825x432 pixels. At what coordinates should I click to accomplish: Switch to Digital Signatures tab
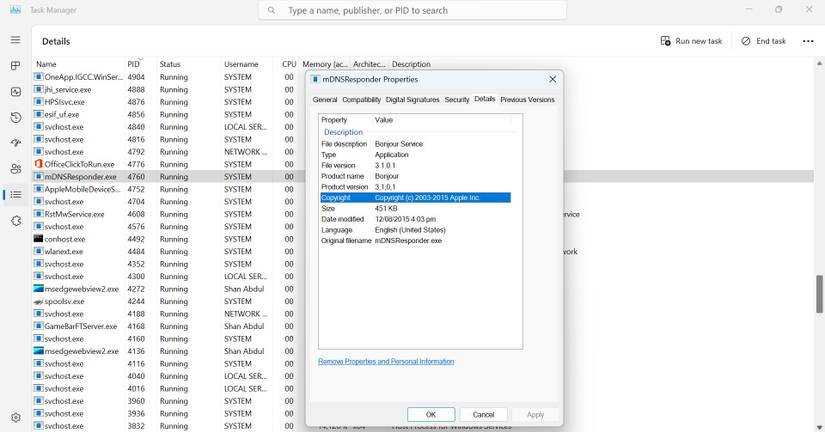point(412,99)
